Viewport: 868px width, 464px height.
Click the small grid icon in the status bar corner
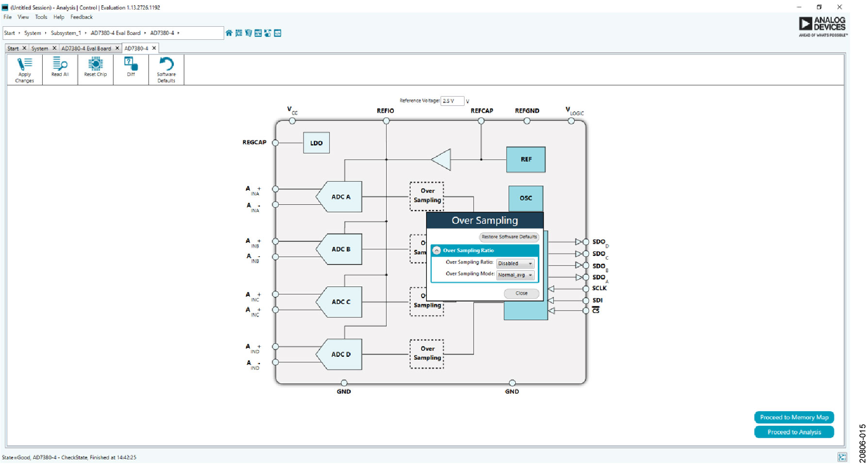(843, 457)
